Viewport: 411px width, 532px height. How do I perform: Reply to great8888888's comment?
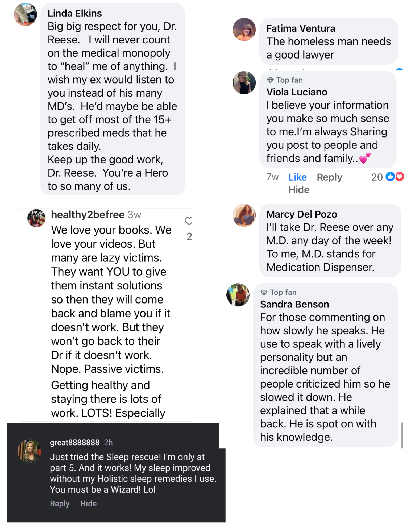click(x=60, y=504)
